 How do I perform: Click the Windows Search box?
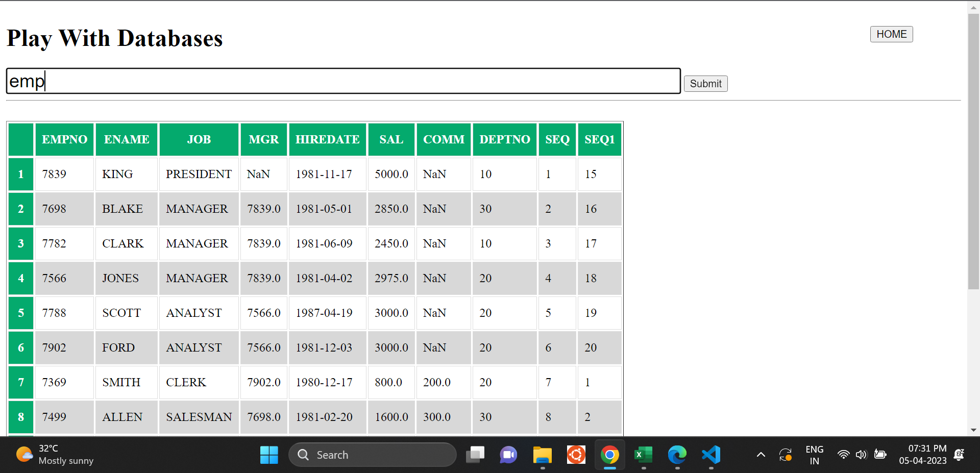coord(373,455)
